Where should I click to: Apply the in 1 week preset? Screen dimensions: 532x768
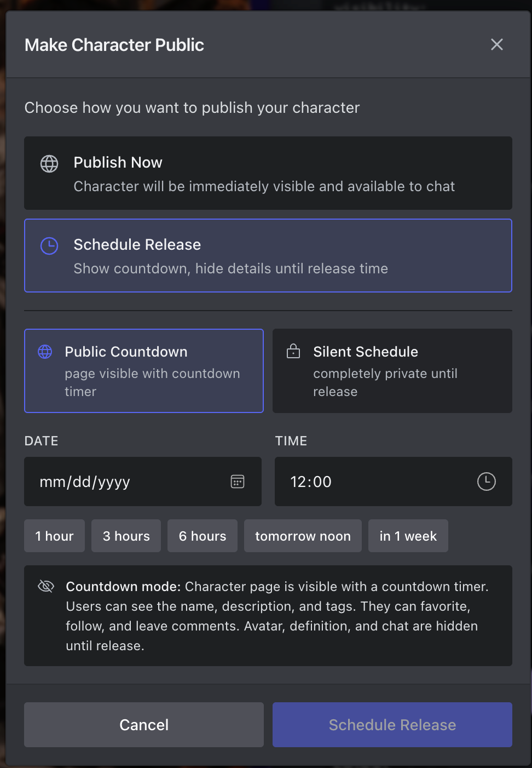coord(408,536)
